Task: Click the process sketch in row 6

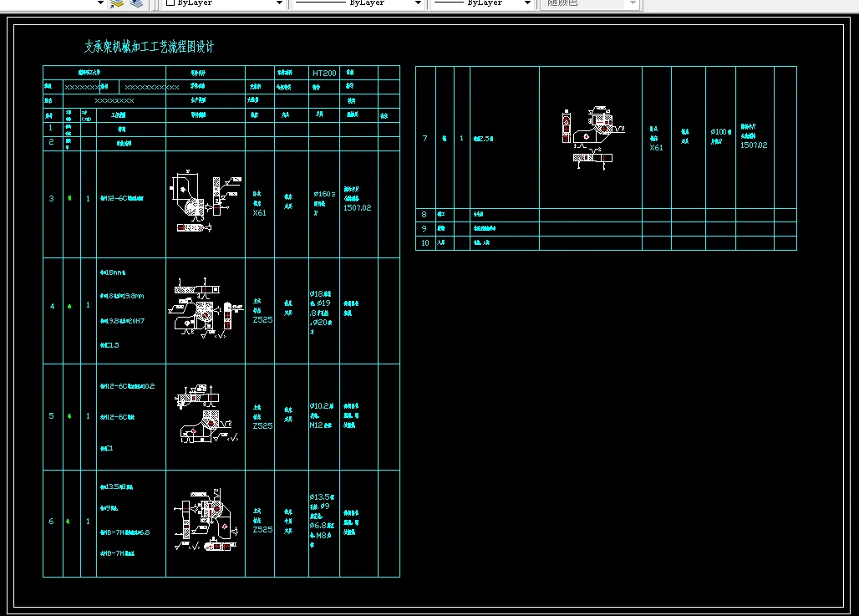Action: (x=206, y=520)
